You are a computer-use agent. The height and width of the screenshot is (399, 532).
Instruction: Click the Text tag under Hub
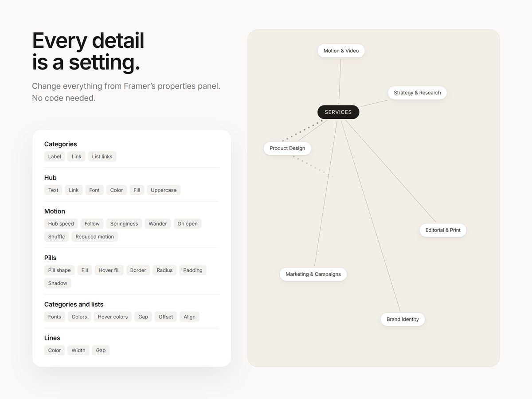point(53,190)
